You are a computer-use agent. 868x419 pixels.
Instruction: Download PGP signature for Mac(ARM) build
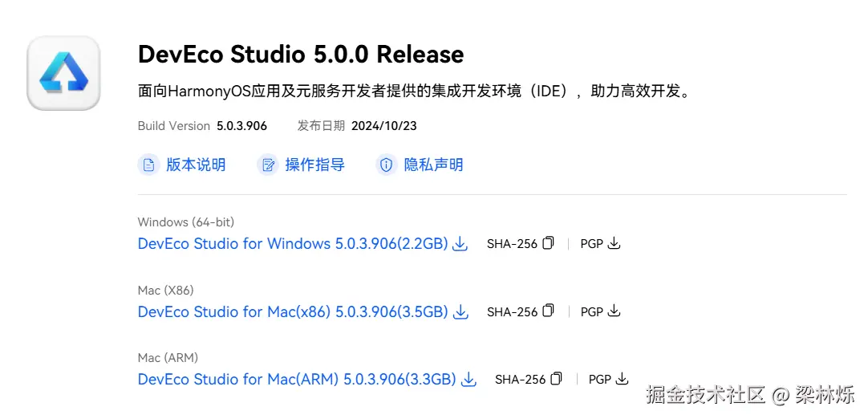622,379
